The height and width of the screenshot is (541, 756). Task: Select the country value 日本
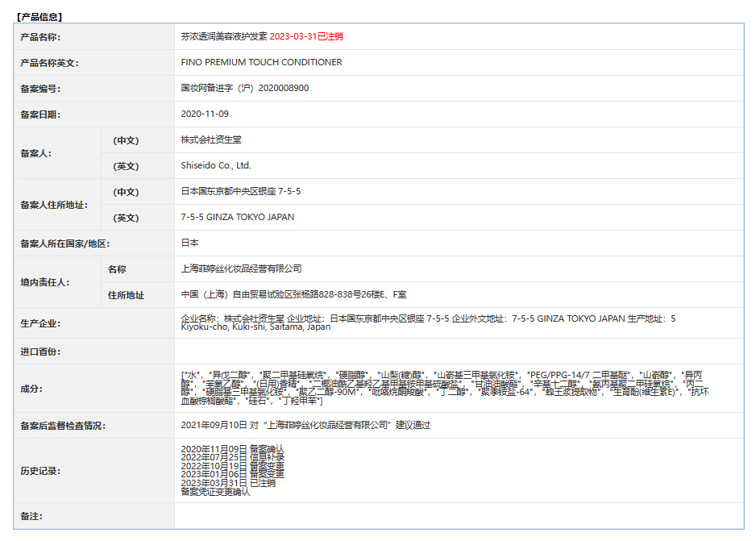pyautogui.click(x=190, y=243)
